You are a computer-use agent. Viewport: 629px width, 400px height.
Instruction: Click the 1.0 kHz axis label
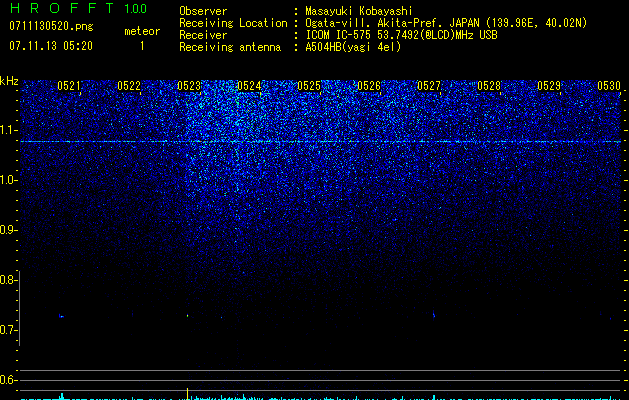click(x=8, y=180)
